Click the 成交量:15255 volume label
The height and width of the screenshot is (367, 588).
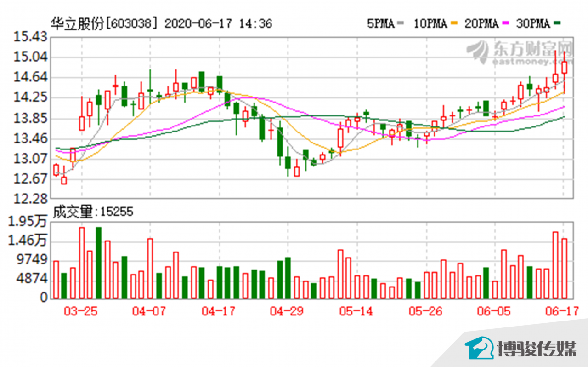[x=92, y=212]
